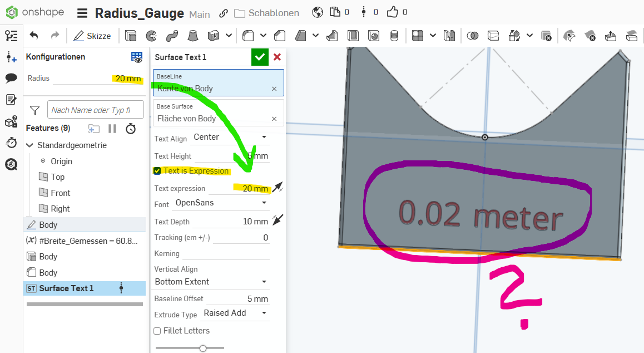
Task: Click the Text Depth input field
Action: (x=231, y=222)
